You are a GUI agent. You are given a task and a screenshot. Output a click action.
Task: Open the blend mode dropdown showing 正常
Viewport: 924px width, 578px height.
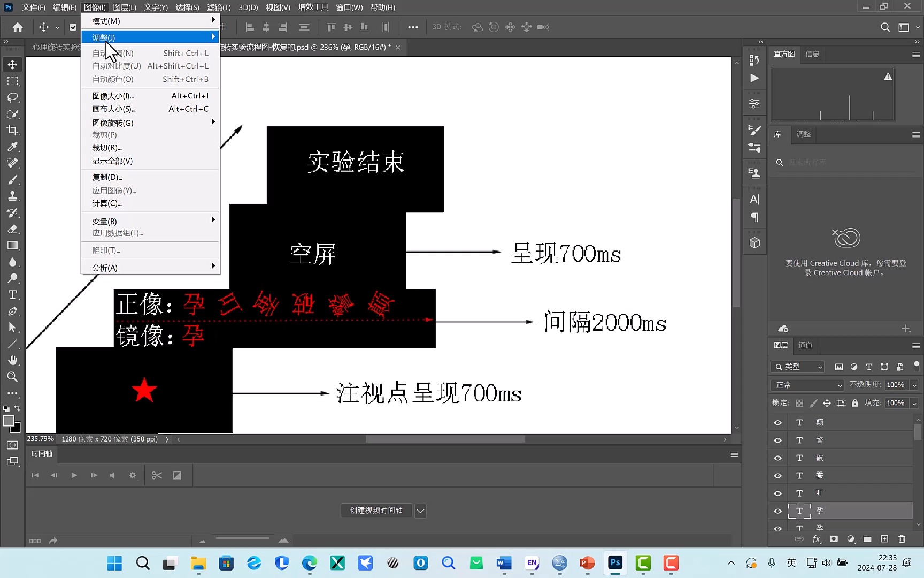(806, 385)
